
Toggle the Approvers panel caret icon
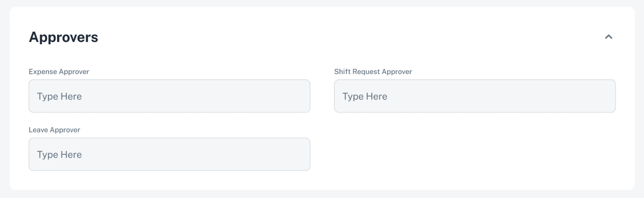[x=608, y=37]
